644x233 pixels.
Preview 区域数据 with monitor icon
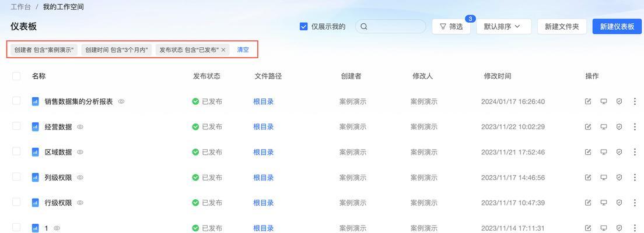click(x=604, y=152)
